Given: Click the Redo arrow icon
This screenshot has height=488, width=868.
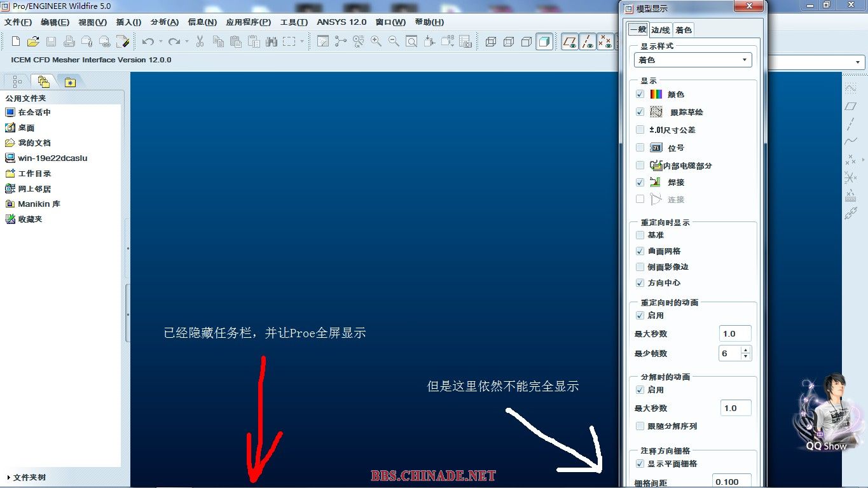Looking at the screenshot, I should [174, 41].
